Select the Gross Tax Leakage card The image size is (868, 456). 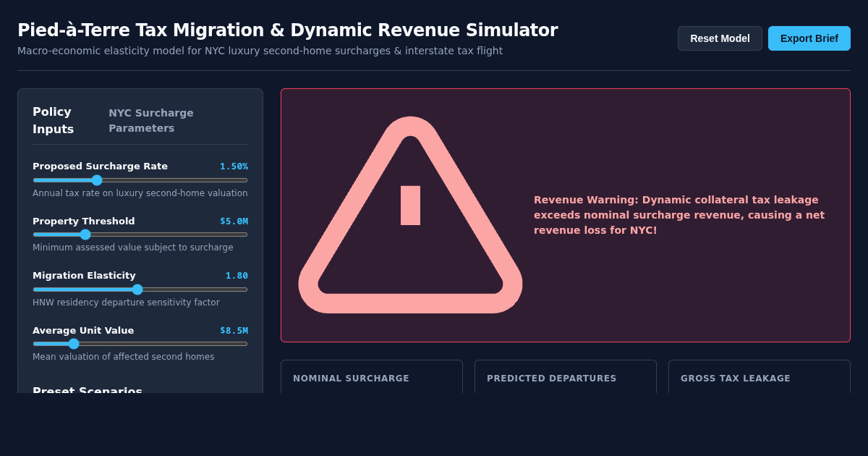(x=759, y=377)
